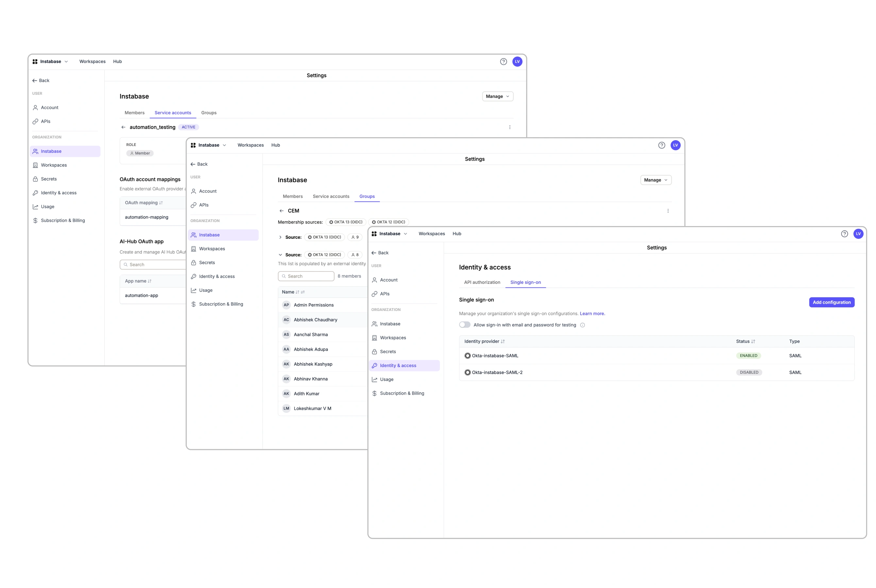The width and height of the screenshot is (876, 588).
Task: Open Account in front window sidebar
Action: [404, 280]
